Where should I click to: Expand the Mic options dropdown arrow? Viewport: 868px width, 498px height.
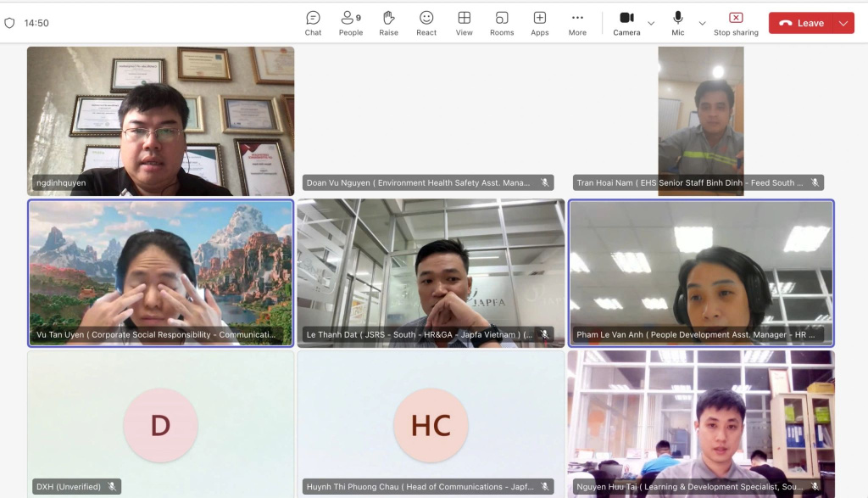[702, 23]
